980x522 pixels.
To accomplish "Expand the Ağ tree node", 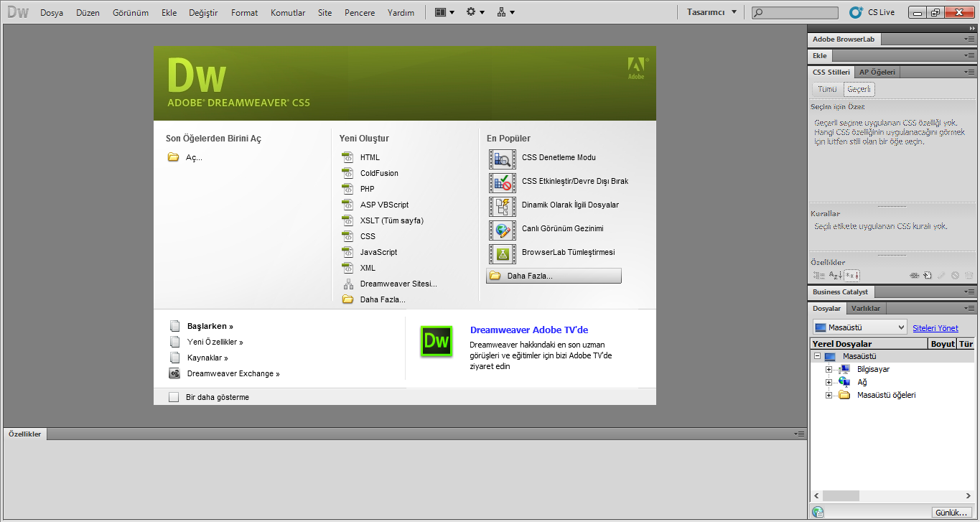I will pyautogui.click(x=829, y=382).
